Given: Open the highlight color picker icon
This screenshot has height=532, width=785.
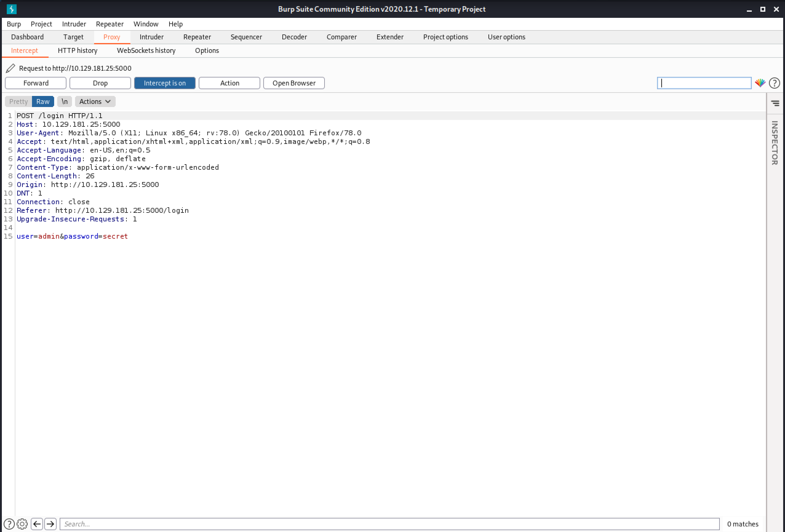Looking at the screenshot, I should coord(760,83).
